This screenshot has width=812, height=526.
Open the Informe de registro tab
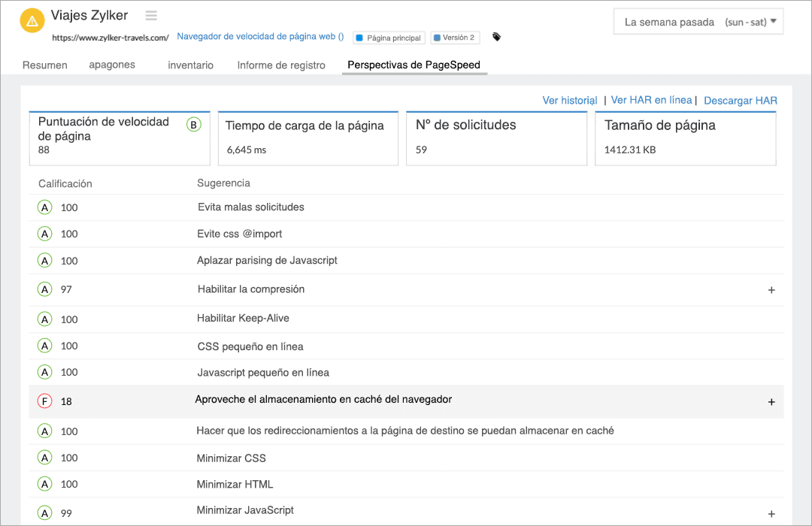click(281, 65)
